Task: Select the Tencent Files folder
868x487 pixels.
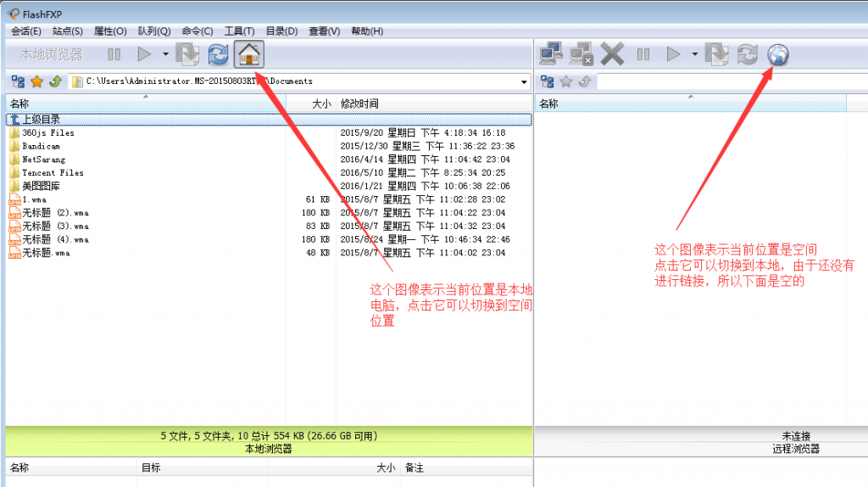Action: tap(53, 172)
